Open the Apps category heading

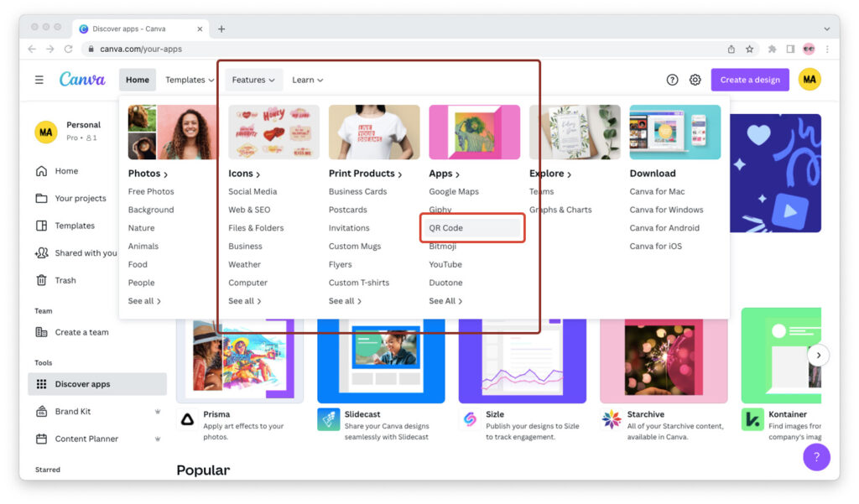tap(445, 174)
